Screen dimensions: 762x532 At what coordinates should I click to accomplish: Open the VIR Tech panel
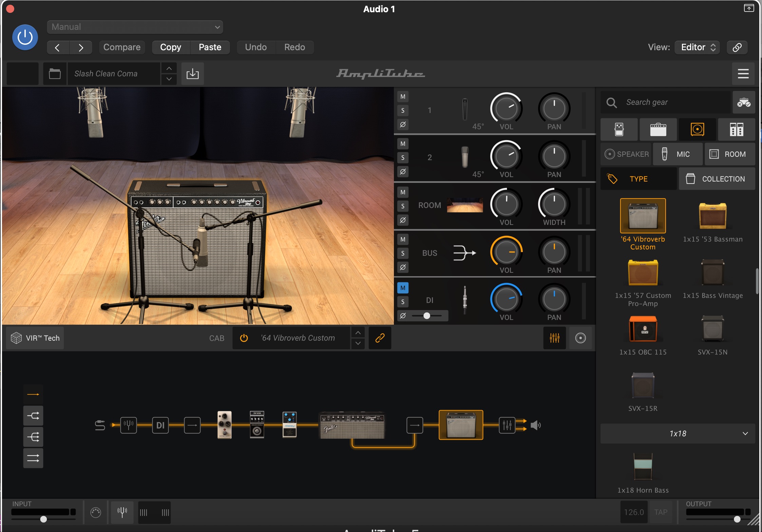coord(35,338)
